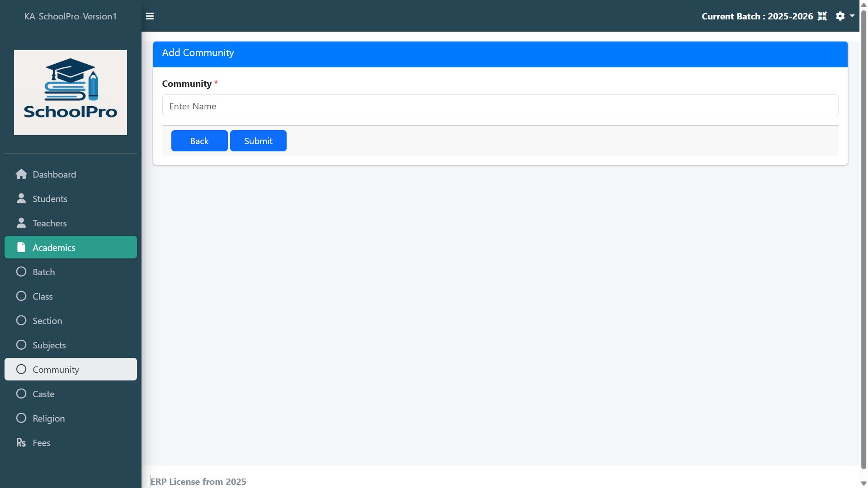868x488 pixels.
Task: Click the Academics document icon
Action: click(x=21, y=247)
